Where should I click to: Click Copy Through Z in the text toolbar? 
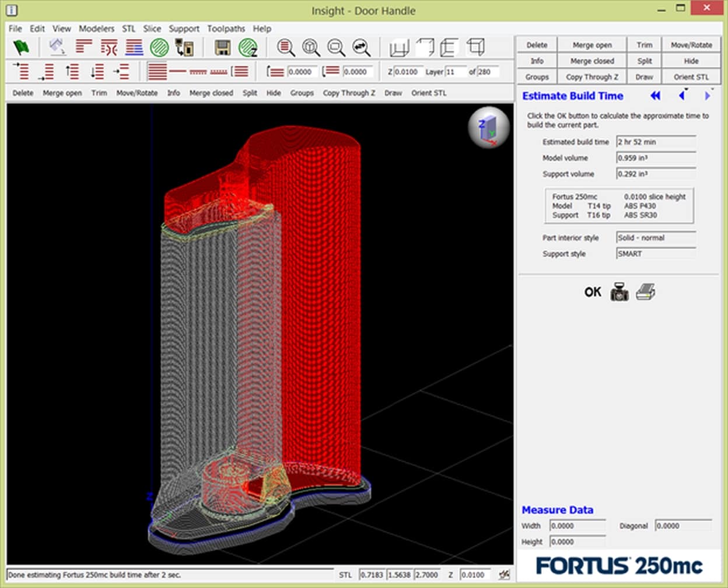click(x=349, y=93)
